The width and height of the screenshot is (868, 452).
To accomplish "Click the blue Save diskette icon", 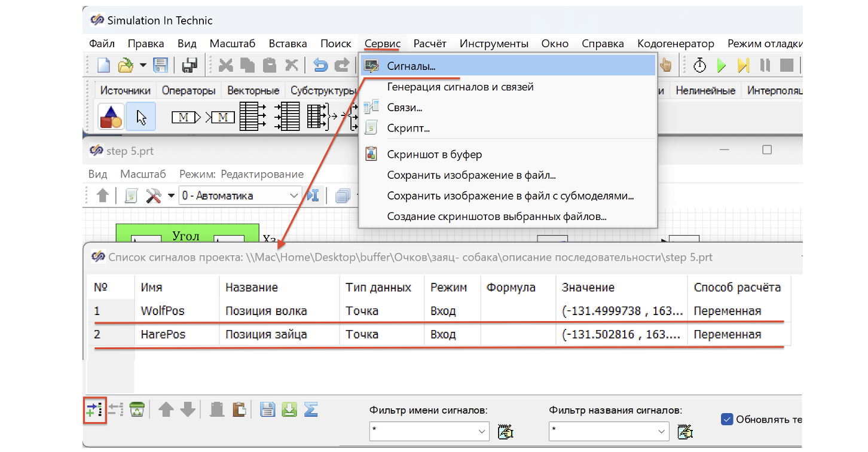I will click(x=161, y=65).
